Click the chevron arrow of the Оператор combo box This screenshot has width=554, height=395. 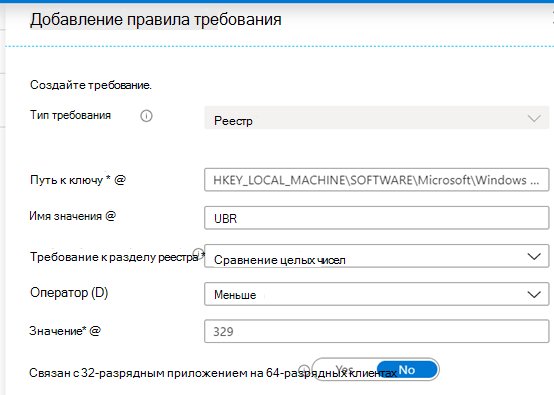534,294
